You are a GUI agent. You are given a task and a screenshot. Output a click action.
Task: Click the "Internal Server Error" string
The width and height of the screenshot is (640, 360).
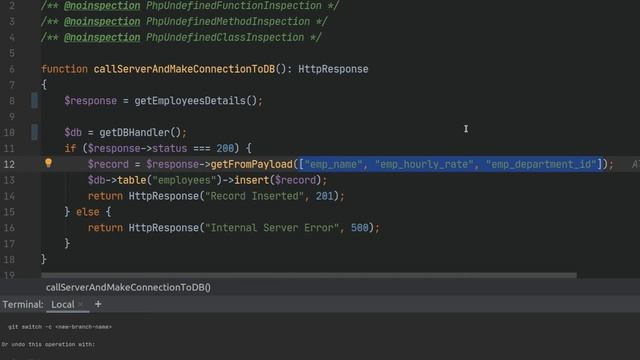272,228
